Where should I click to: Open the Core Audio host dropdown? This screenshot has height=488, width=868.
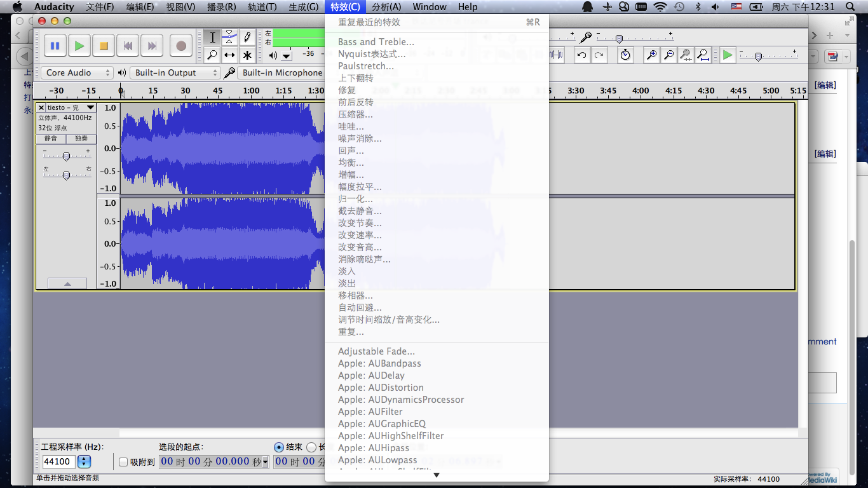click(x=78, y=73)
